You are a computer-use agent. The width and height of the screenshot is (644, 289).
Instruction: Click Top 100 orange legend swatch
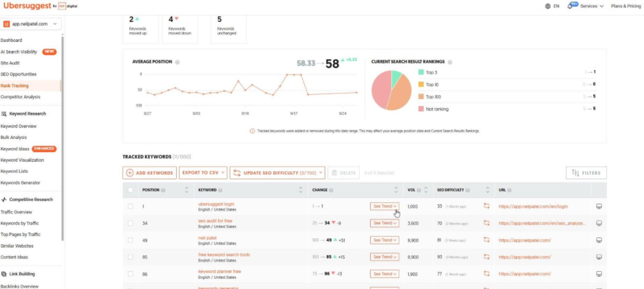(x=421, y=97)
